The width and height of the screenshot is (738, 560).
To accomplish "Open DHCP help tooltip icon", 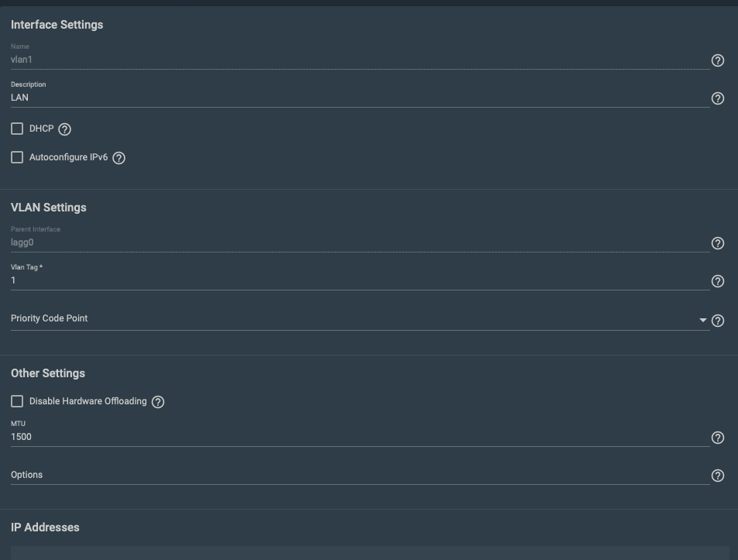I will click(65, 129).
